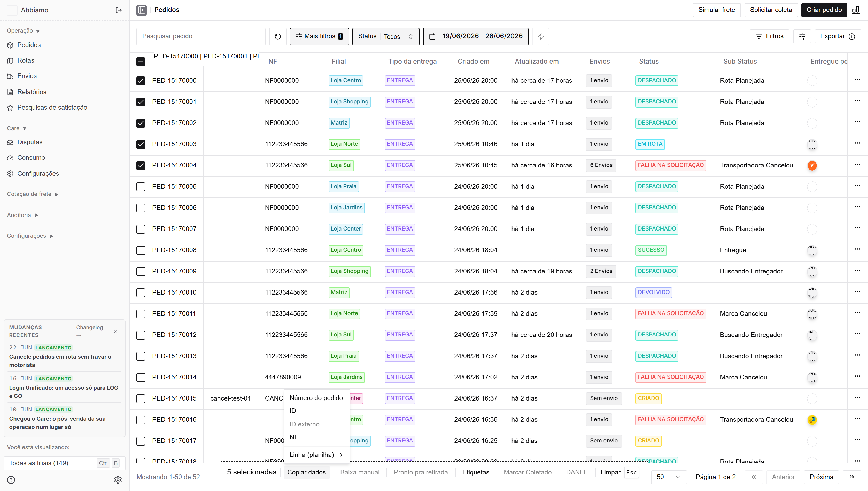The width and height of the screenshot is (868, 491).
Task: Open Rotas from the sidebar
Action: [26, 60]
